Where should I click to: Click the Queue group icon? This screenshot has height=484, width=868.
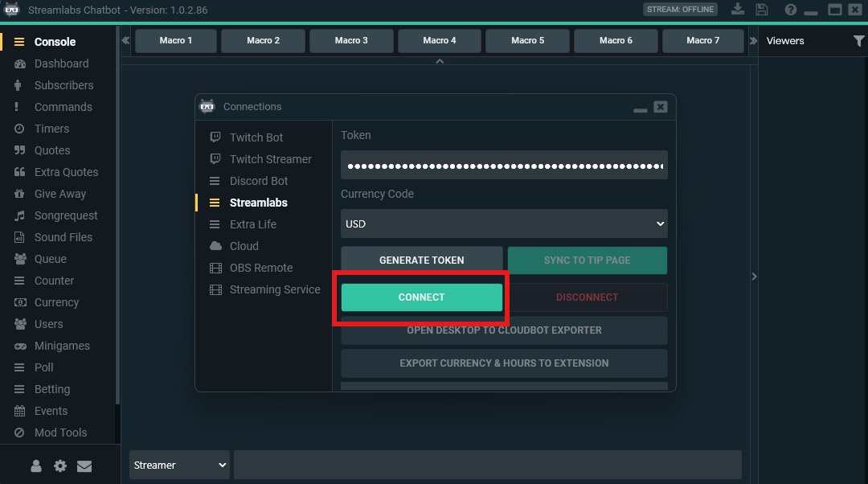[20, 259]
